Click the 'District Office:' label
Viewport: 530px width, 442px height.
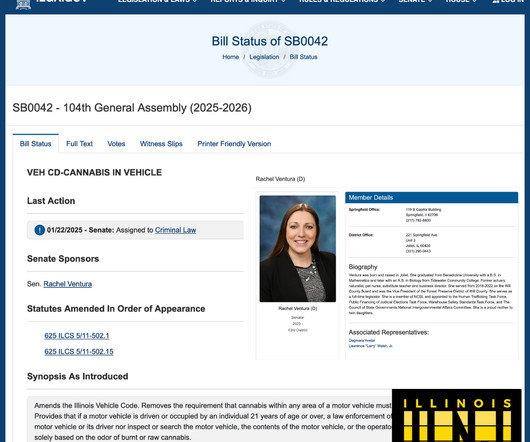click(x=361, y=235)
